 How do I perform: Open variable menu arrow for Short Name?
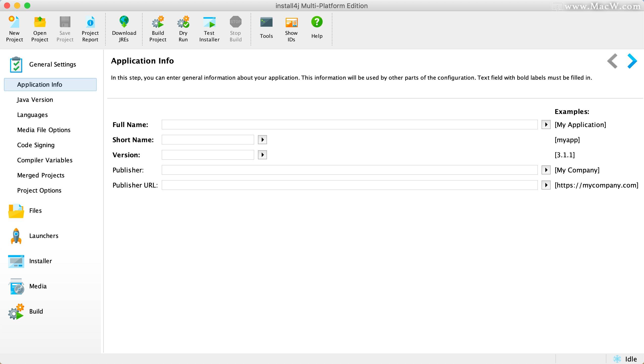262,140
